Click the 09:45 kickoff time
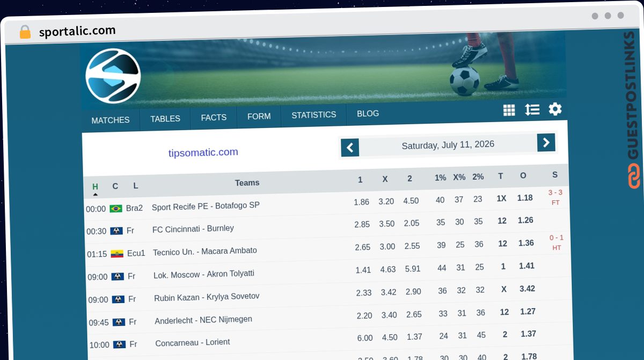The image size is (644, 360). [x=99, y=322]
